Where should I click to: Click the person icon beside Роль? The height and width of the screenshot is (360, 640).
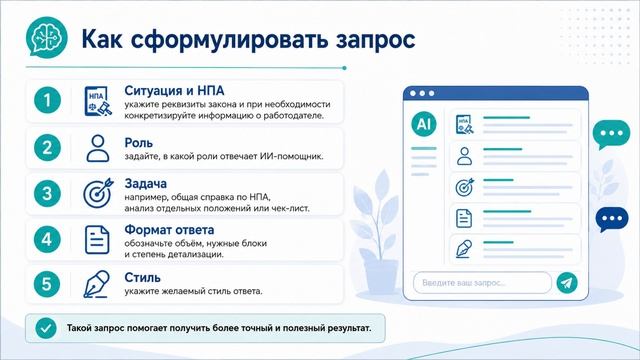pyautogui.click(x=98, y=149)
